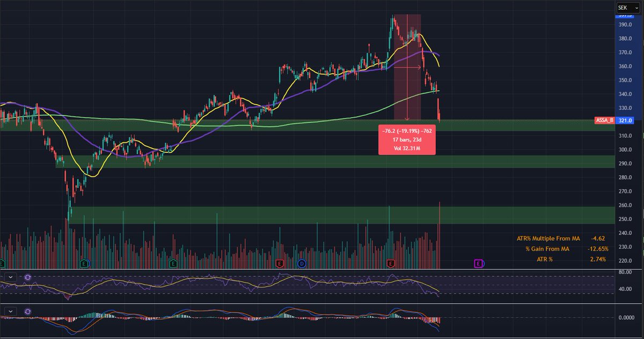Open the red E marker under the measurement box
Viewport: 644px width, 339px height.
click(x=391, y=263)
